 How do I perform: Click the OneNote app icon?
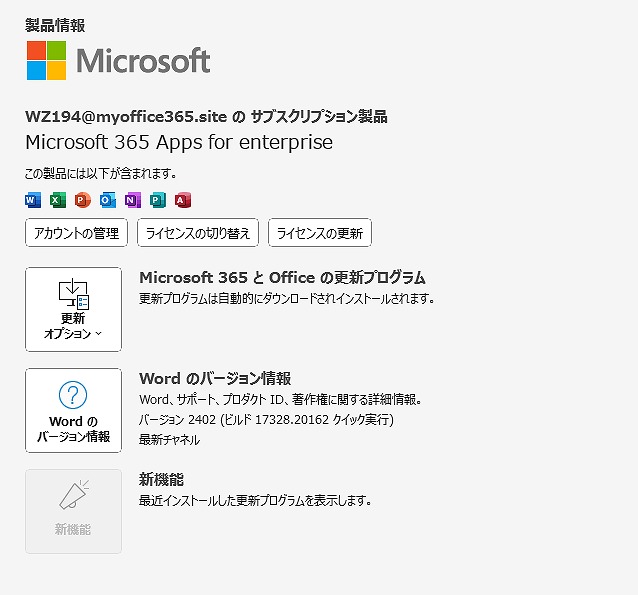pyautogui.click(x=133, y=200)
